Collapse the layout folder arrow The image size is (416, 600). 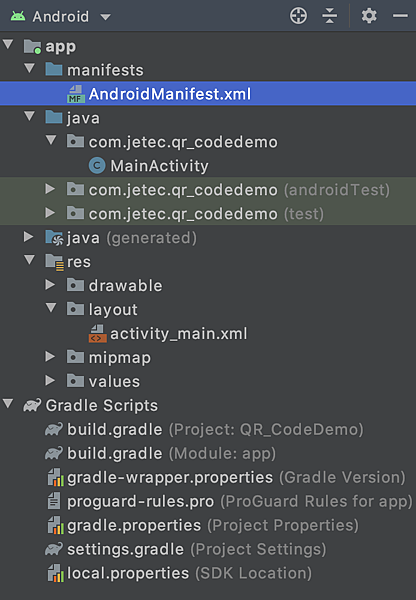point(51,308)
